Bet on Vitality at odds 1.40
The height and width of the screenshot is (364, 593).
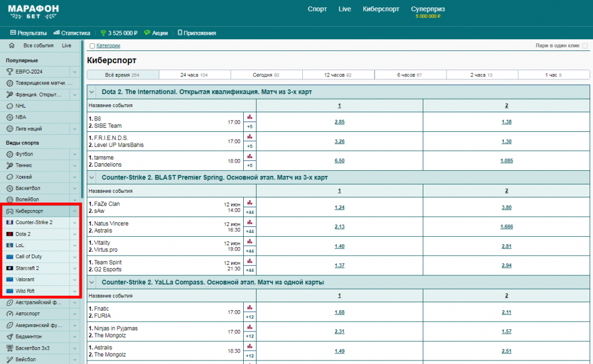point(339,246)
